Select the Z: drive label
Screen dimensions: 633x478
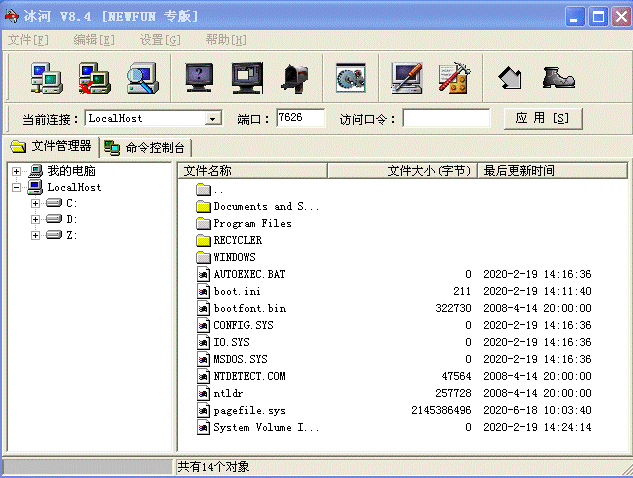click(x=71, y=235)
